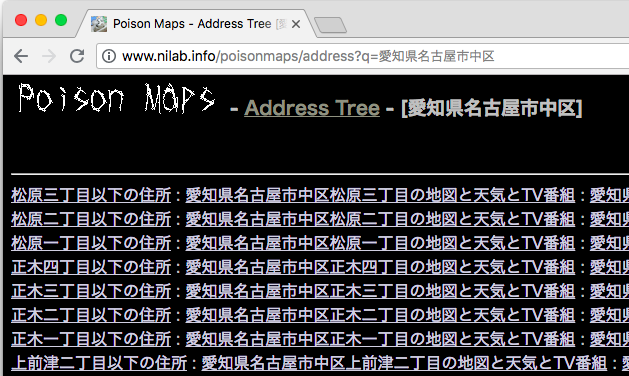Click the browser forward arrow
The height and width of the screenshot is (376, 629).
49,56
